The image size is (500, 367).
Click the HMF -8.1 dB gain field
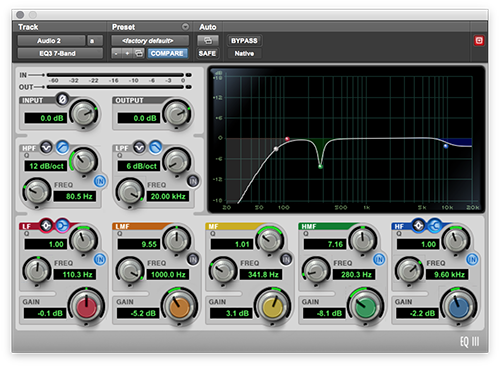click(324, 313)
